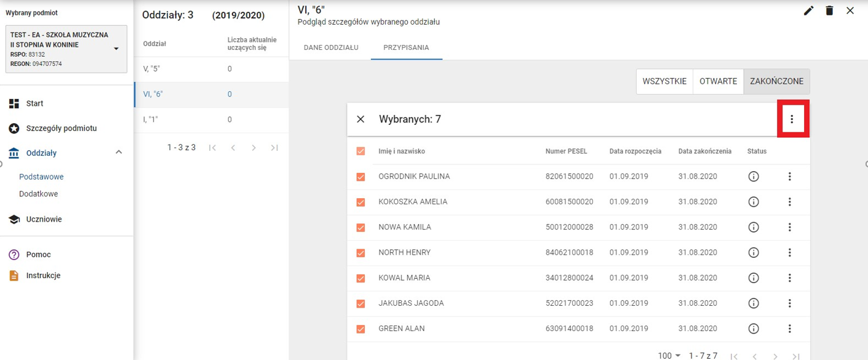
Task: Switch to the DANE ODDZIAŁU tab
Action: click(331, 47)
